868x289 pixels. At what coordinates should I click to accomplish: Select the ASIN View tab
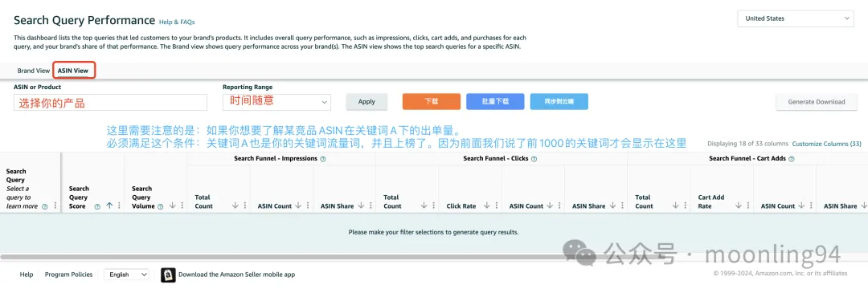73,71
